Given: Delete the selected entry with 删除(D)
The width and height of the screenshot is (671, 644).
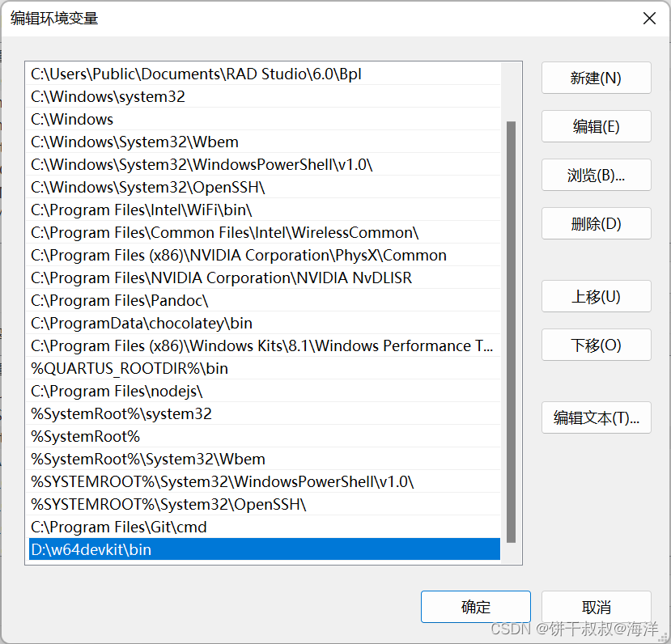Looking at the screenshot, I should coord(596,223).
